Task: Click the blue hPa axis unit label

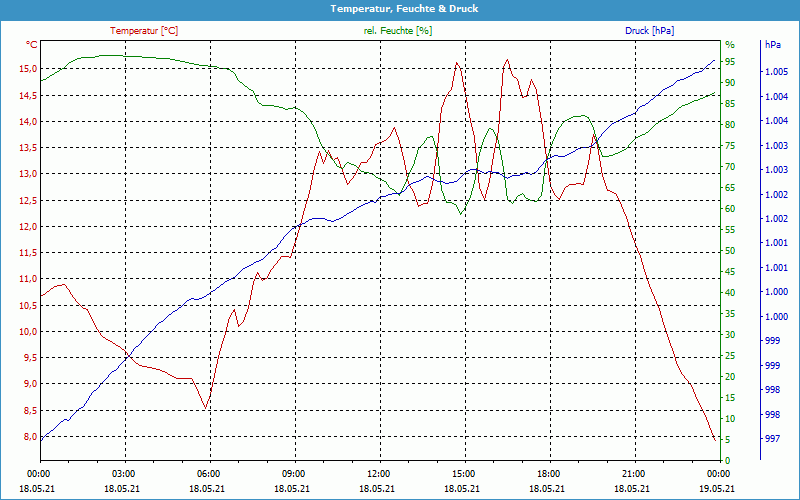Action: [773, 45]
